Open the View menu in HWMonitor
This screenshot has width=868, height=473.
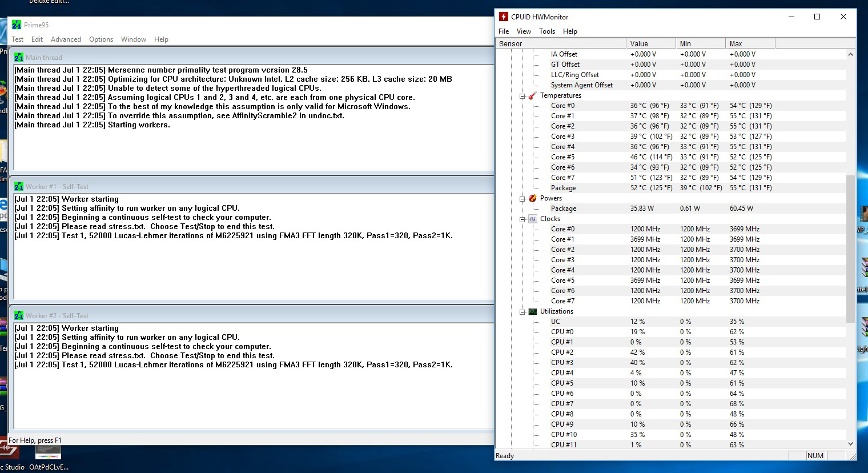(524, 31)
